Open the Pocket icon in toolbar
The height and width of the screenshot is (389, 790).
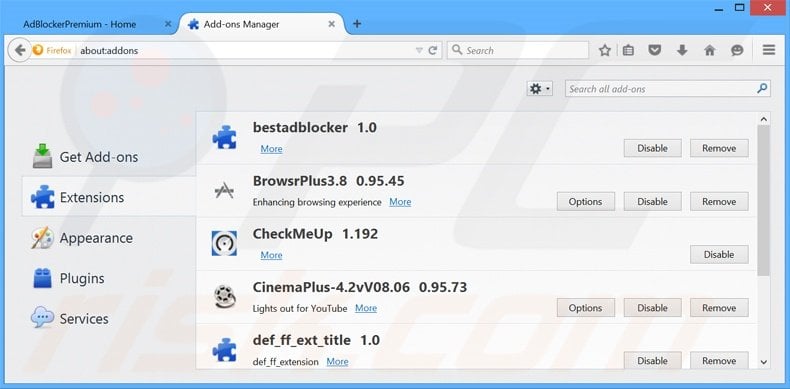click(654, 50)
